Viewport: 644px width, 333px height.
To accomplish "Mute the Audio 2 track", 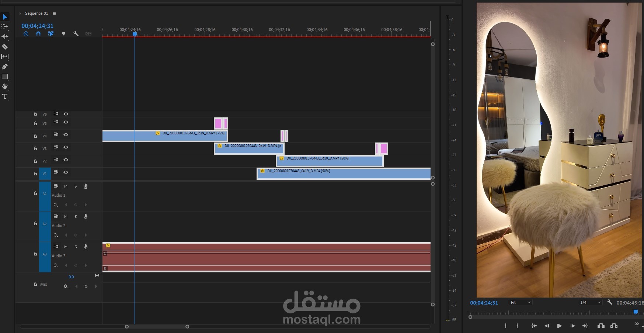I will coord(66,217).
